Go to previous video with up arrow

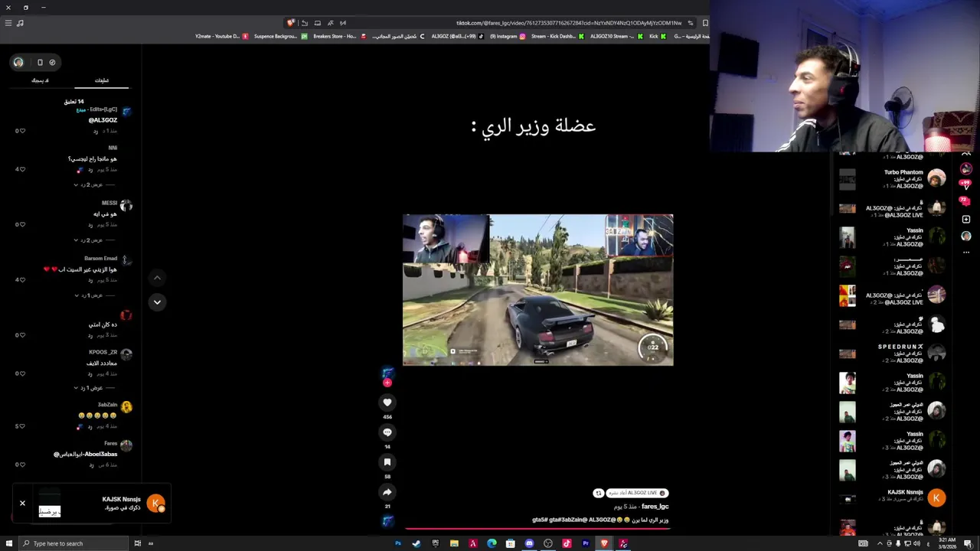tap(157, 278)
